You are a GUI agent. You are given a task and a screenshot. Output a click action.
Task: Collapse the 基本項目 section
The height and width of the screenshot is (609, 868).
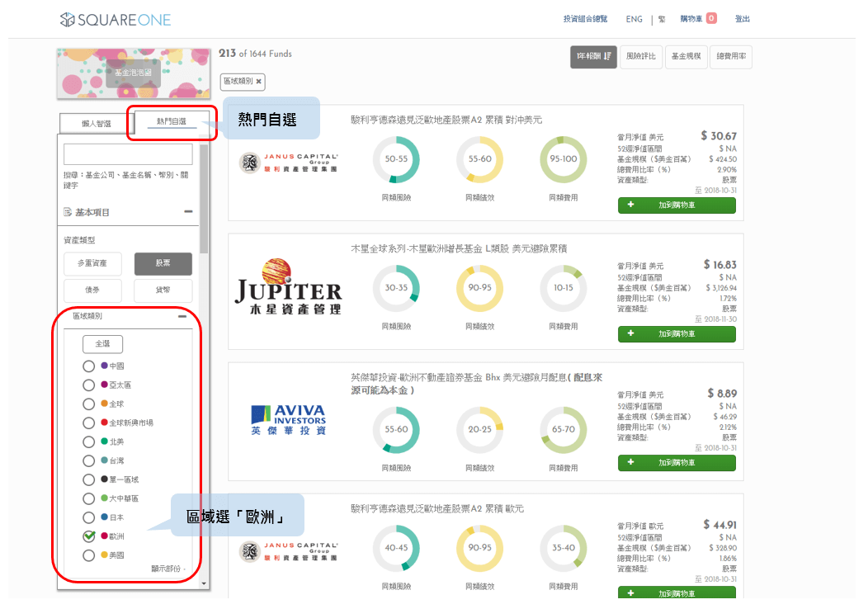coord(188,211)
